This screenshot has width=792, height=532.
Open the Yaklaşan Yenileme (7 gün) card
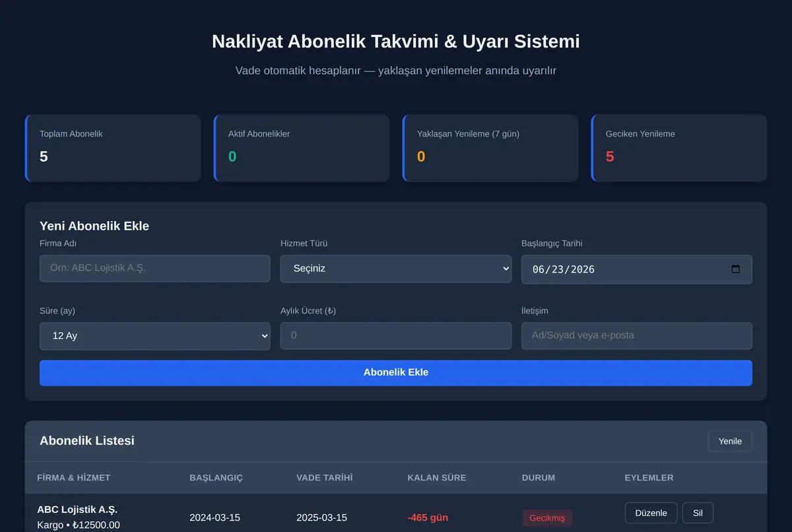[x=490, y=148]
